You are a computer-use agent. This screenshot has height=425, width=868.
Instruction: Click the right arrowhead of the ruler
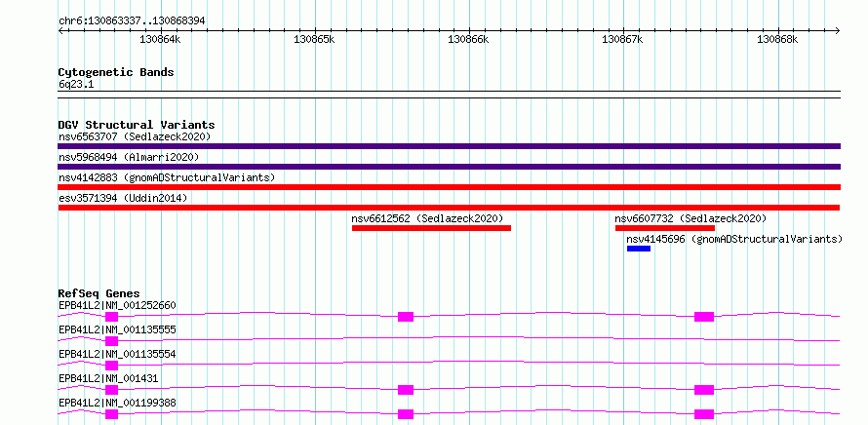click(838, 30)
